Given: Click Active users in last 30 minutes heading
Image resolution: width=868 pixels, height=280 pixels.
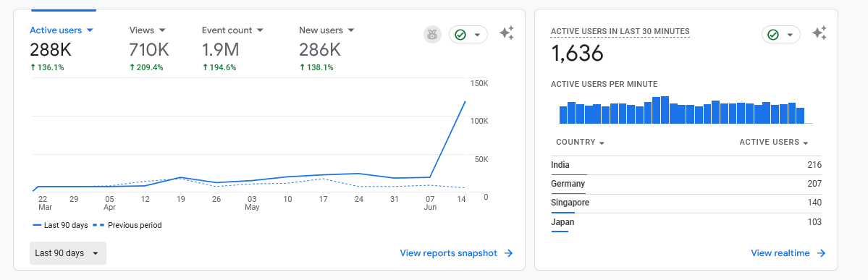Looking at the screenshot, I should click(620, 32).
